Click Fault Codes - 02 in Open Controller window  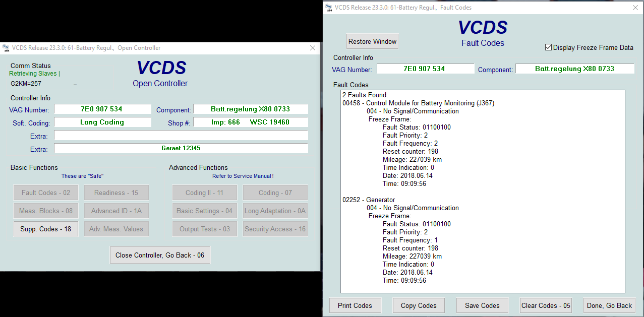click(46, 193)
